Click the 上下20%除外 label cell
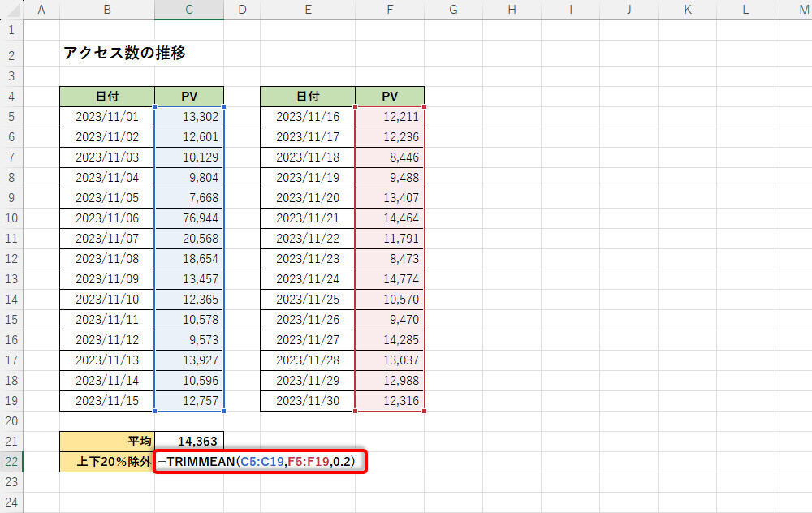The height and width of the screenshot is (513, 812). pos(107,462)
